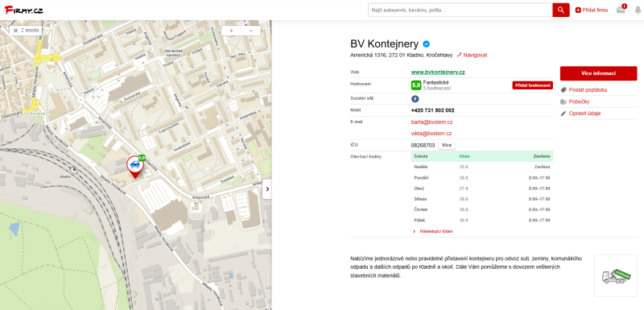Switch map to aerial view "Z letadla"
Image resolution: width=644 pixels, height=310 pixels.
[26, 31]
